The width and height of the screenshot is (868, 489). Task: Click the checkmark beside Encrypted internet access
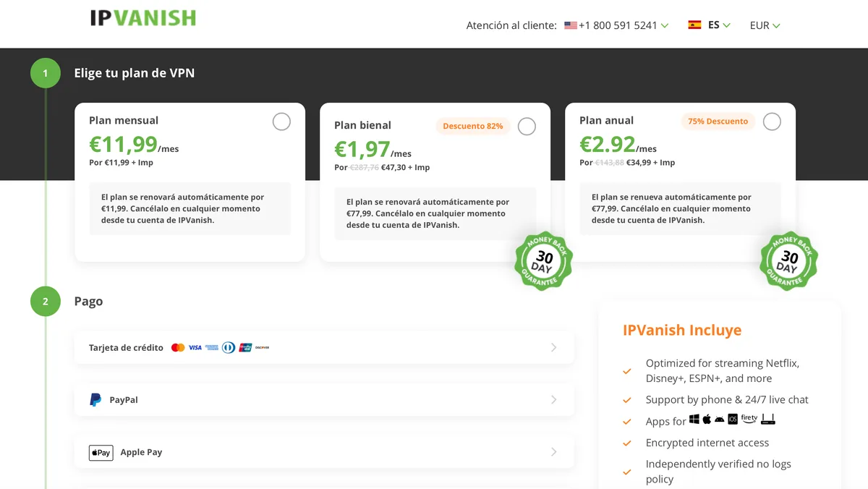(627, 443)
